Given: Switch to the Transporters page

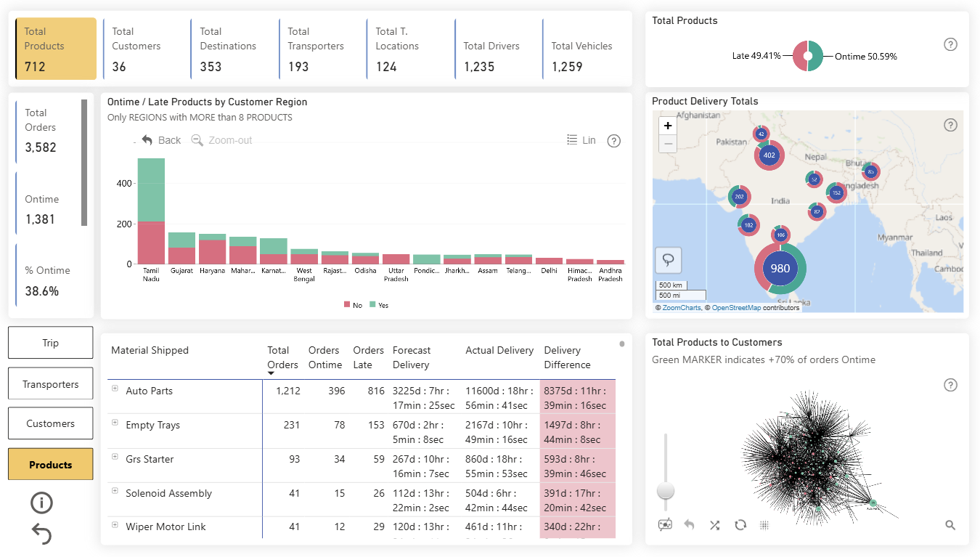Looking at the screenshot, I should (x=51, y=384).
